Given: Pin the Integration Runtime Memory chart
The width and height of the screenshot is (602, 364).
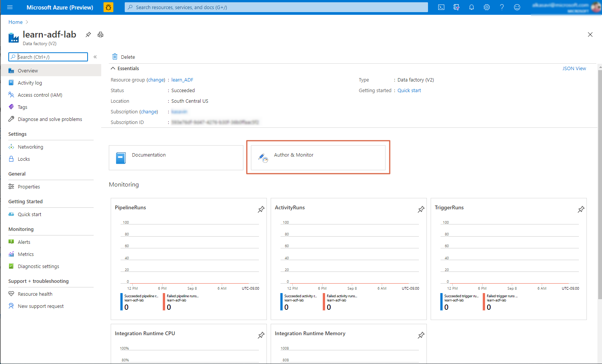Looking at the screenshot, I should click(x=421, y=335).
